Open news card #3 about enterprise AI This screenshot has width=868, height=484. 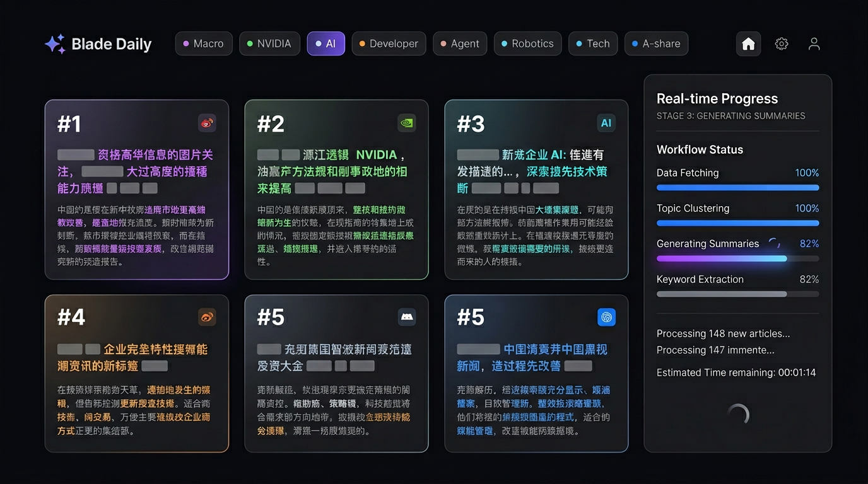tap(536, 189)
